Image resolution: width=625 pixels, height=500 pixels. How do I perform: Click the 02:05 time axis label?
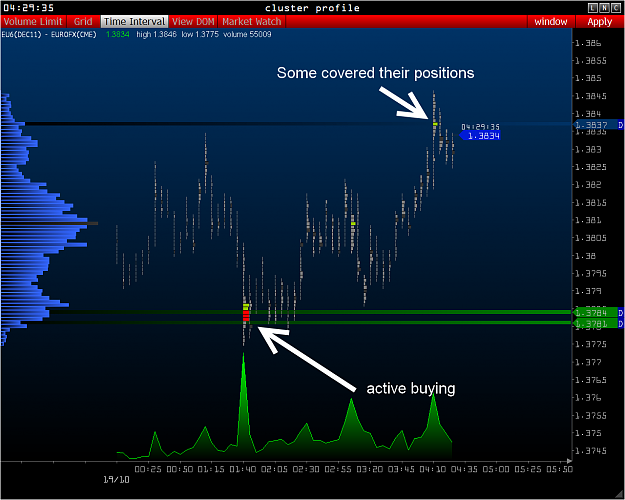[x=274, y=469]
